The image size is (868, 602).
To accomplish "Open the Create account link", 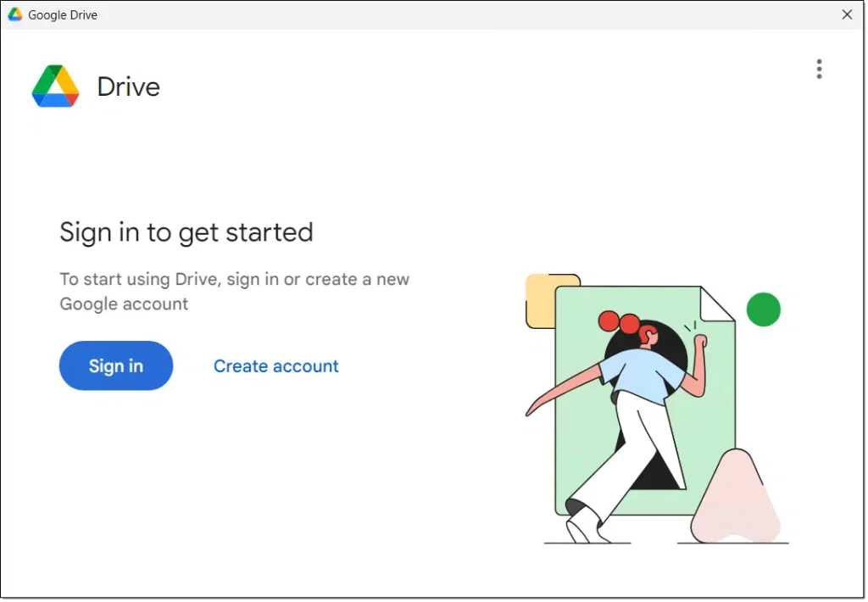I will tap(275, 366).
